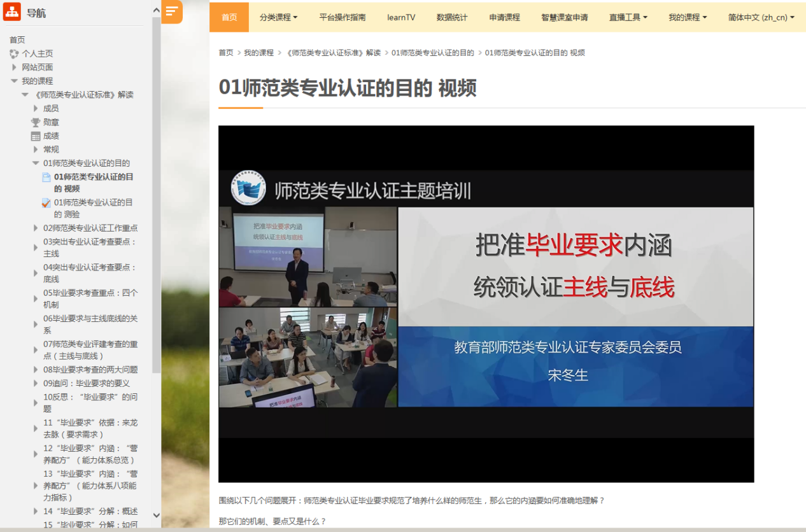Select the 首页 tab in top navigation
This screenshot has height=532, width=806.
(229, 17)
